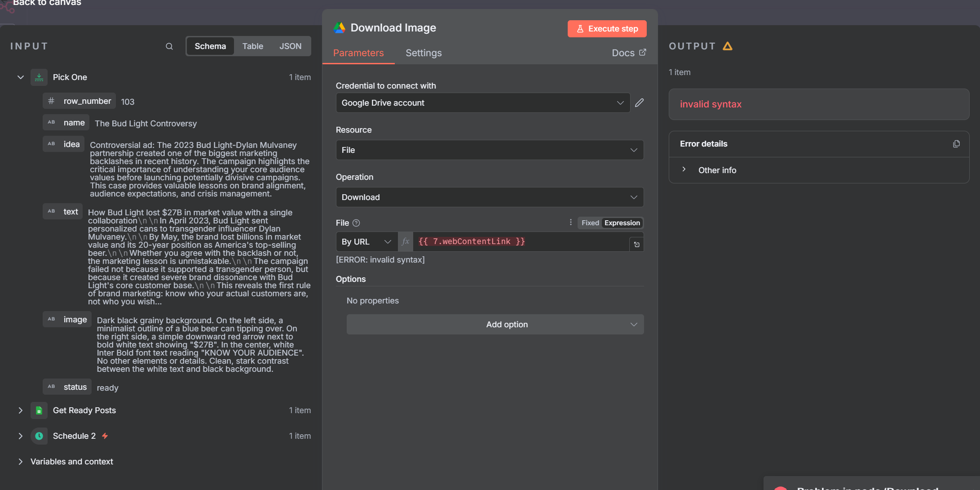Screen dimensions: 980x490
Task: Click the Pick One node icon
Action: tap(39, 77)
